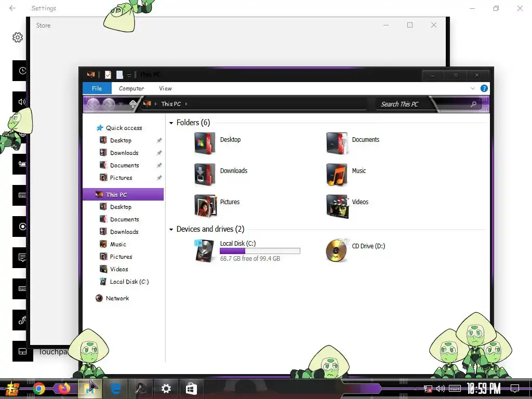Click the Settings window back arrow

(x=12, y=8)
